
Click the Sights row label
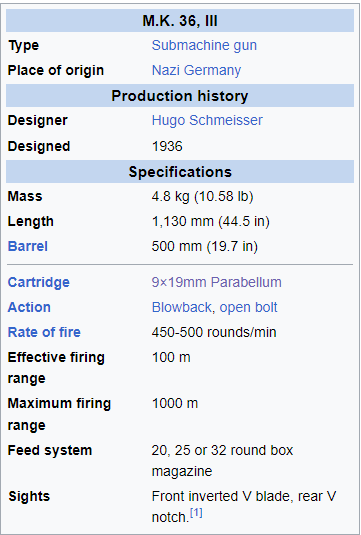pos(29,496)
